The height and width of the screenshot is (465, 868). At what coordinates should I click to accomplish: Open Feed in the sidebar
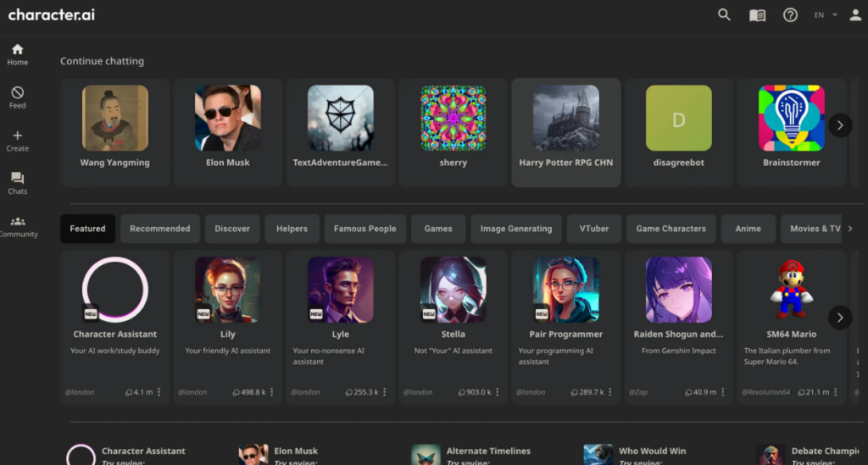click(x=18, y=98)
